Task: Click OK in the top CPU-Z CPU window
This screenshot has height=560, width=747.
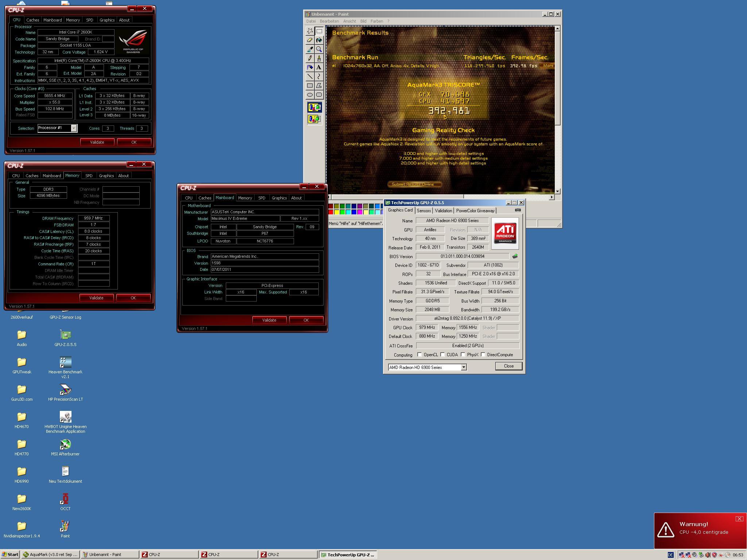Action: [x=134, y=142]
